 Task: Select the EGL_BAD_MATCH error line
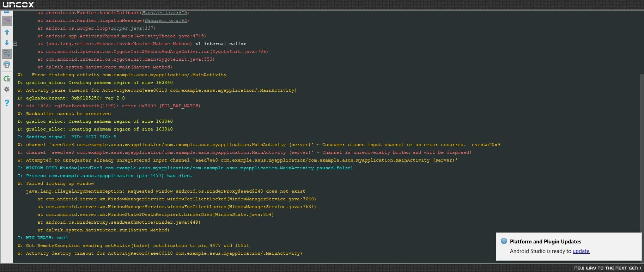pos(109,106)
